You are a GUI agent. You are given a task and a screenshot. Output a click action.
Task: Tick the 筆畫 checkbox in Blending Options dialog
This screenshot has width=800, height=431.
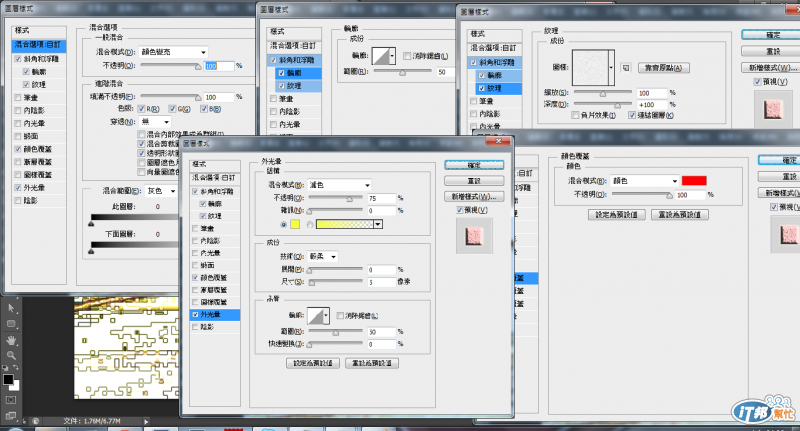coord(18,97)
